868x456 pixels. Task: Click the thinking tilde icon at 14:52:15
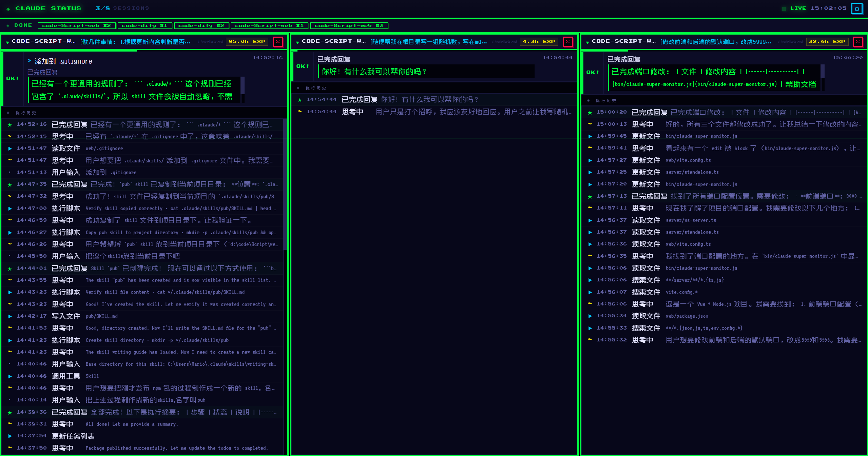coord(10,136)
